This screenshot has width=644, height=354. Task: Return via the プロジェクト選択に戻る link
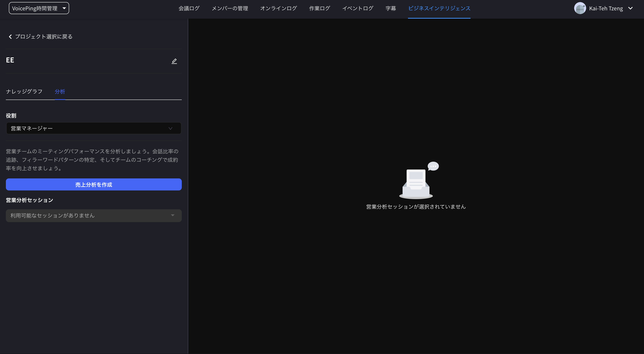tap(44, 37)
